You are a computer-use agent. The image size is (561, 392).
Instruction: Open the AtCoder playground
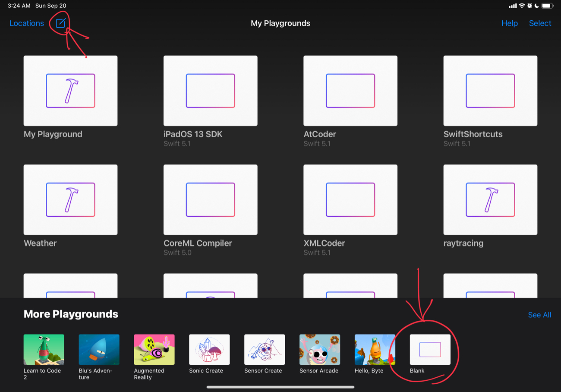[x=350, y=91]
